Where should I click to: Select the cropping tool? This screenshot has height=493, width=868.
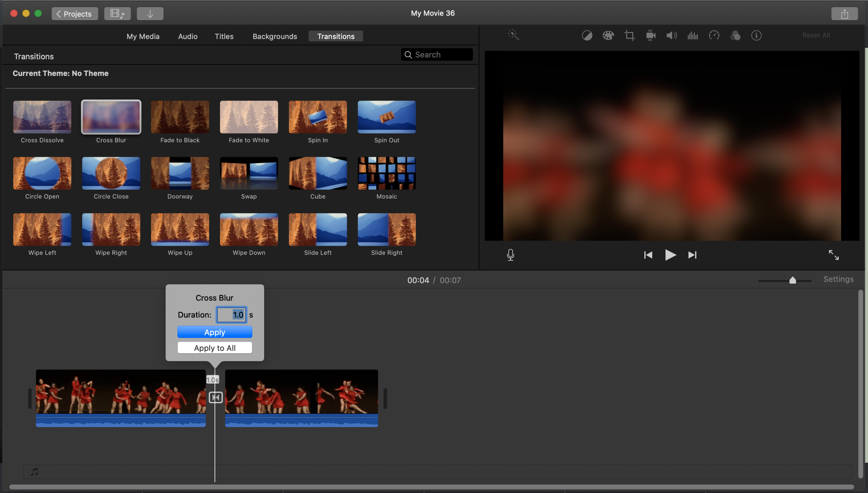(629, 35)
